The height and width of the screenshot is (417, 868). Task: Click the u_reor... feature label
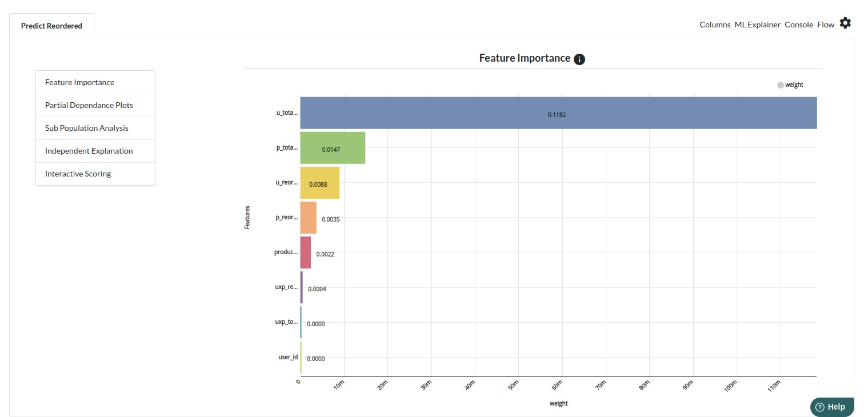[287, 183]
